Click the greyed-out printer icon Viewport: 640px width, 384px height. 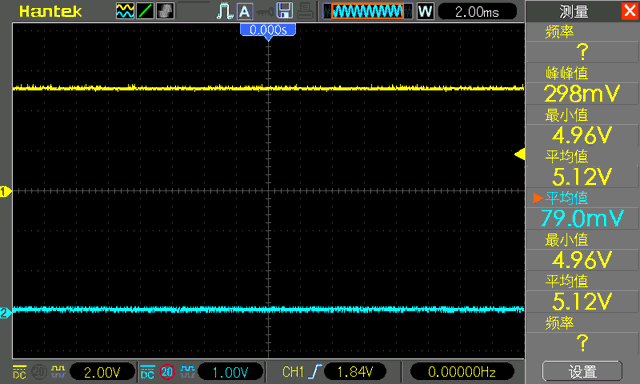pos(304,11)
